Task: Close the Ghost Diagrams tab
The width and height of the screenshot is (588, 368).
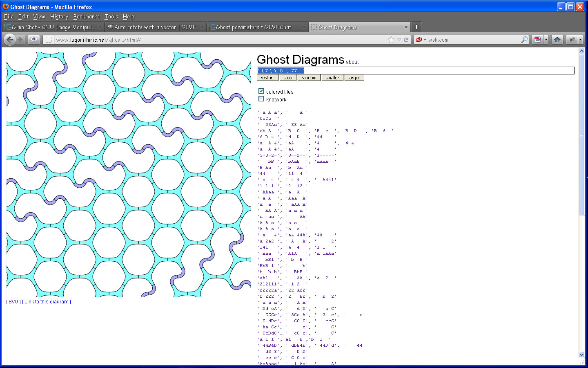Action: coord(406,27)
